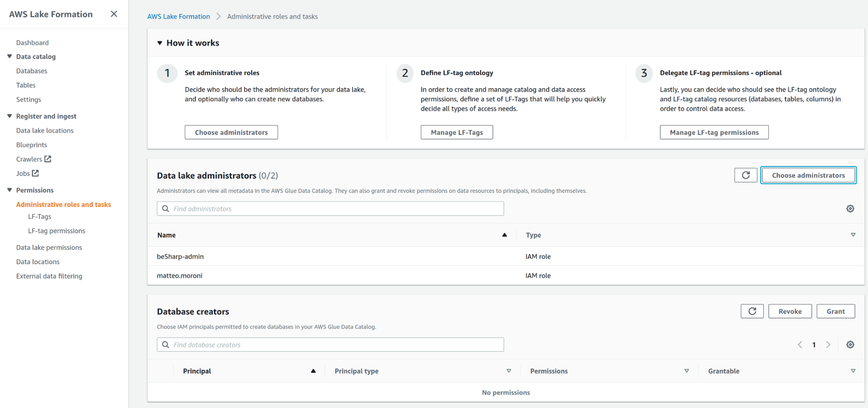Open Tables in the sidebar

pos(26,85)
